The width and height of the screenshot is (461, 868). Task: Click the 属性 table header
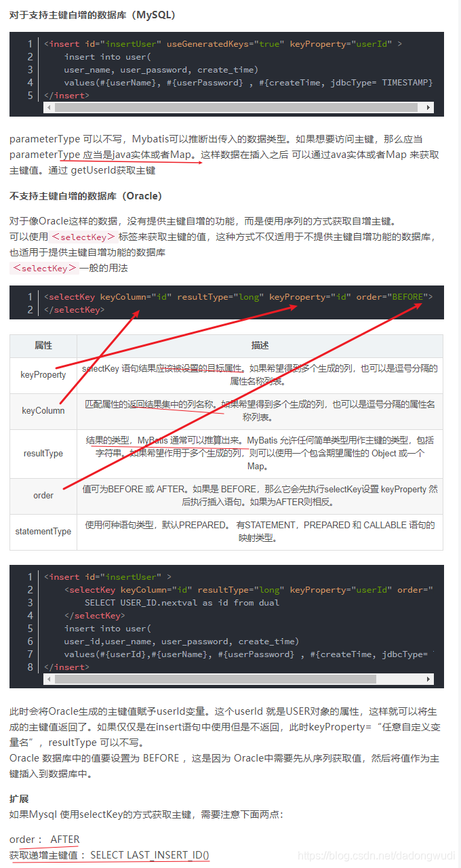coord(43,345)
